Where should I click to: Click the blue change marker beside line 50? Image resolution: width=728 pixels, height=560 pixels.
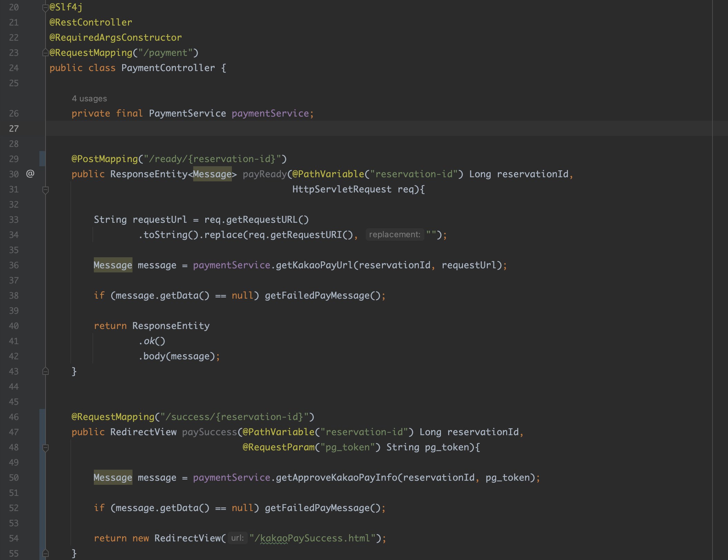pyautogui.click(x=42, y=478)
